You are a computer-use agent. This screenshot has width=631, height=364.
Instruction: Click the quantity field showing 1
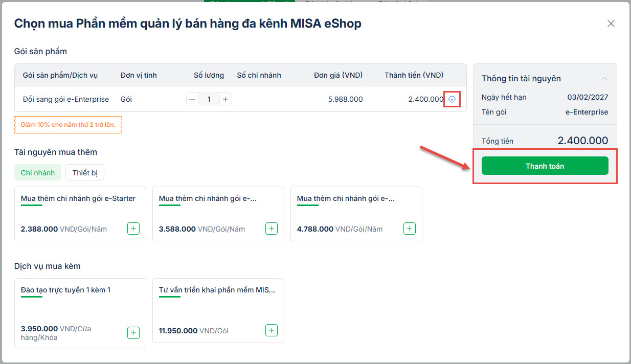(x=209, y=99)
